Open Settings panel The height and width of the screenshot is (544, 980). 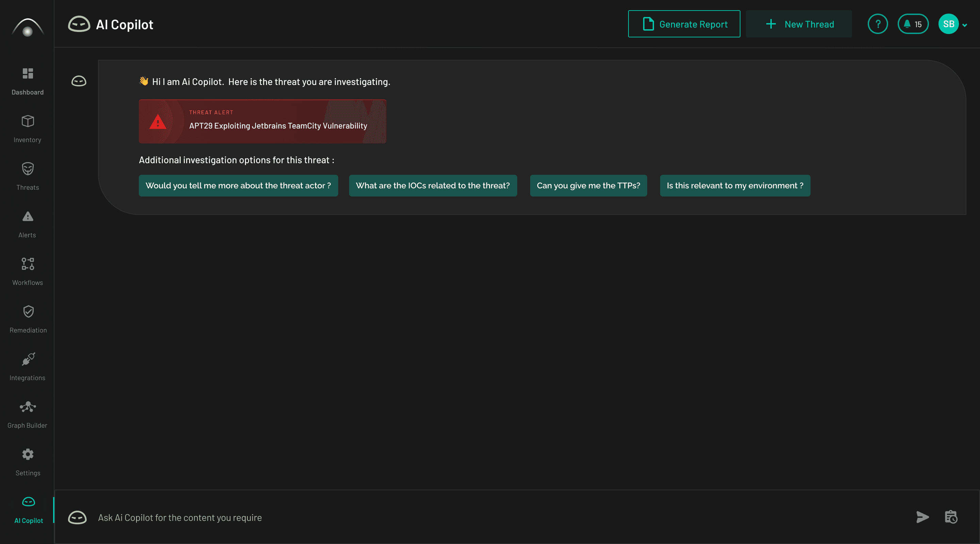(x=28, y=462)
